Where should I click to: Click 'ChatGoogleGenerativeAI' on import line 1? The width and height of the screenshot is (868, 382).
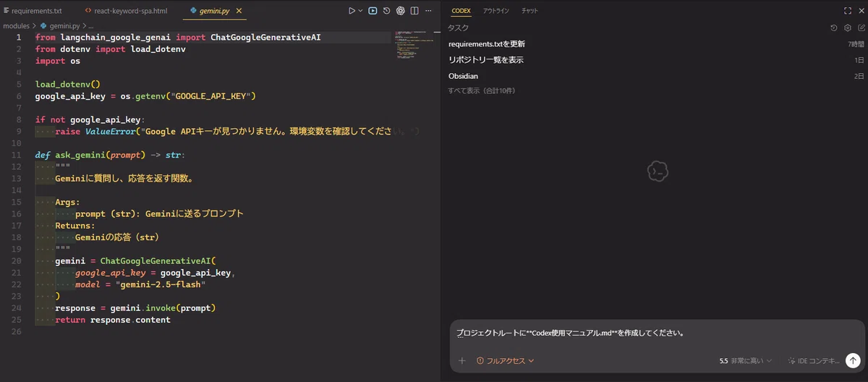[x=265, y=37]
